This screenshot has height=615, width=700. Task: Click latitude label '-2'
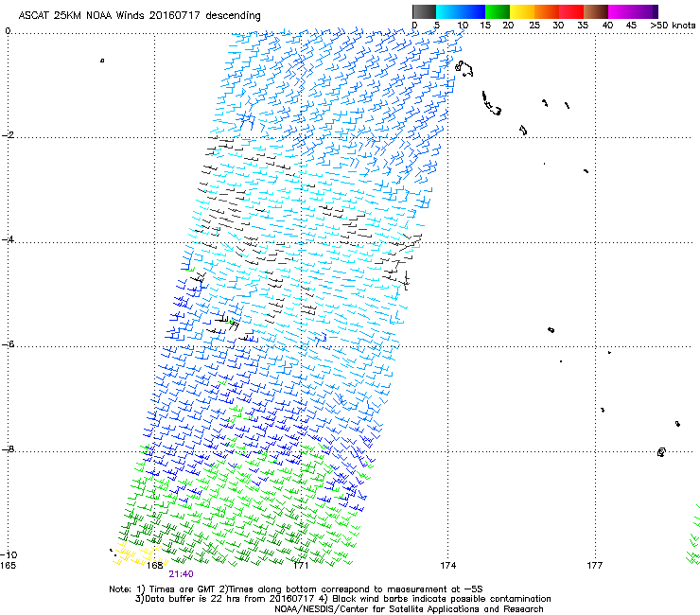click(x=8, y=135)
